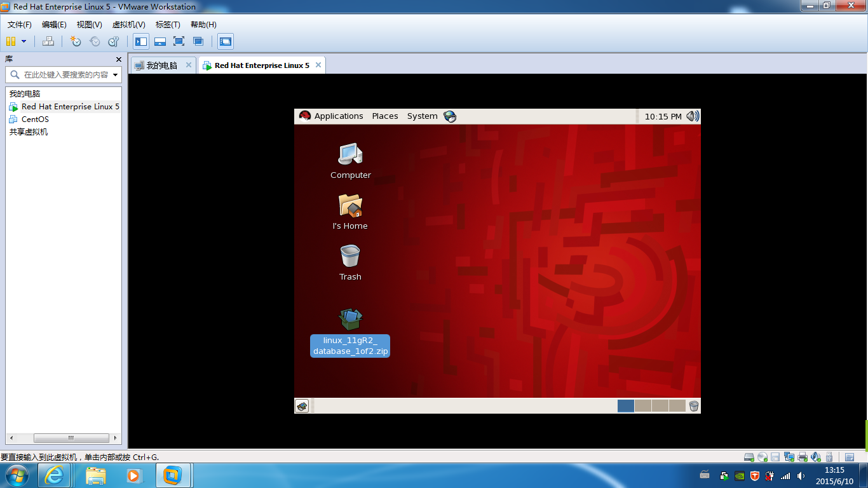Click the network adapter status icon
The height and width of the screenshot is (488, 868).
(x=789, y=457)
